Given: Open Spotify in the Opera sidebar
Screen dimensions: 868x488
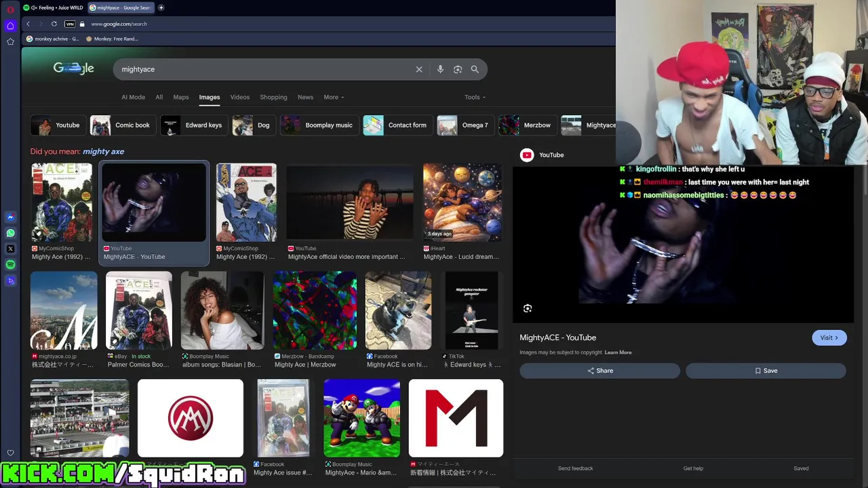Looking at the screenshot, I should pyautogui.click(x=10, y=265).
